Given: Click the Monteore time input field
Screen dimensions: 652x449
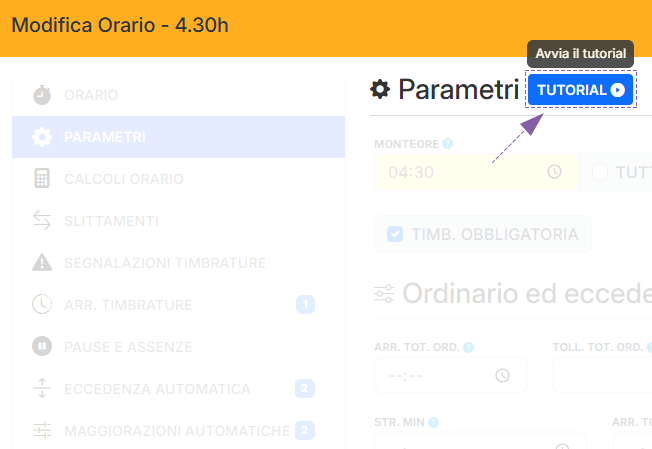Looking at the screenshot, I should pos(460,172).
